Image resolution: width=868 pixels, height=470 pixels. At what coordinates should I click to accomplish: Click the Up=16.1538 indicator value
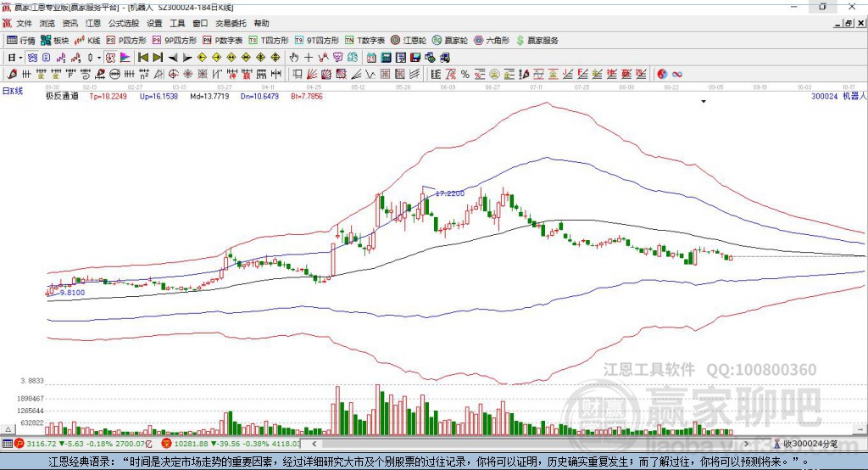159,96
